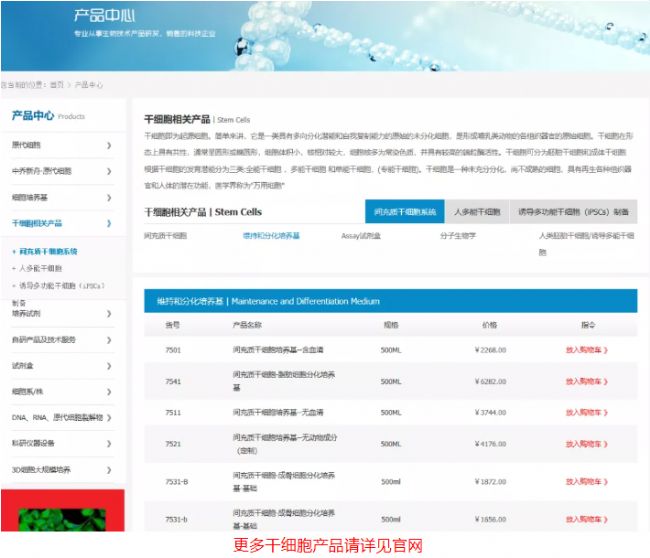Click the 产品名称 column header

point(247,325)
